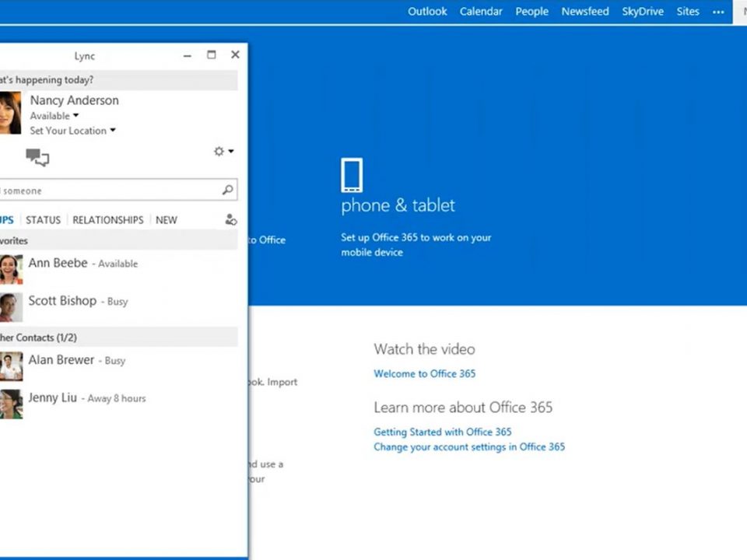Viewport: 747px width, 560px height.
Task: Maximize the Lync window
Action: (211, 54)
